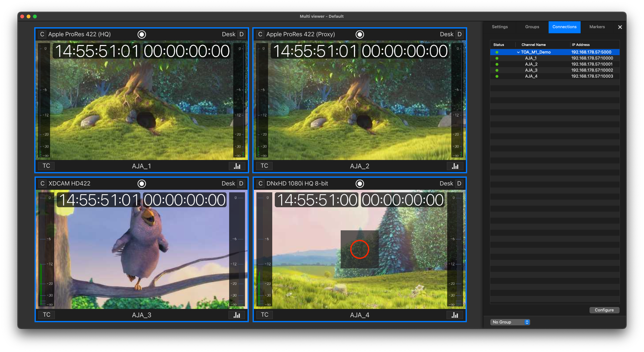Click Apple ProRes 422 (Proxy) codec label
Image resolution: width=644 pixels, height=352 pixels.
[300, 34]
